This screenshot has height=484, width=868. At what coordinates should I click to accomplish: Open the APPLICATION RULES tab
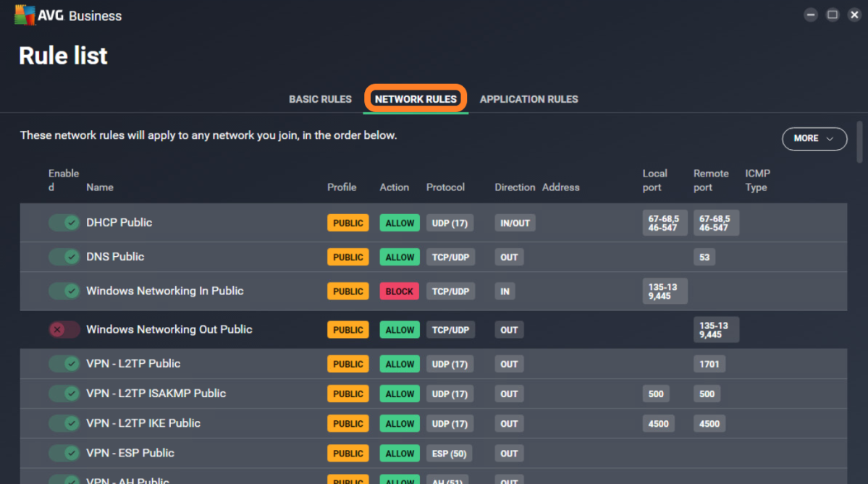click(529, 99)
